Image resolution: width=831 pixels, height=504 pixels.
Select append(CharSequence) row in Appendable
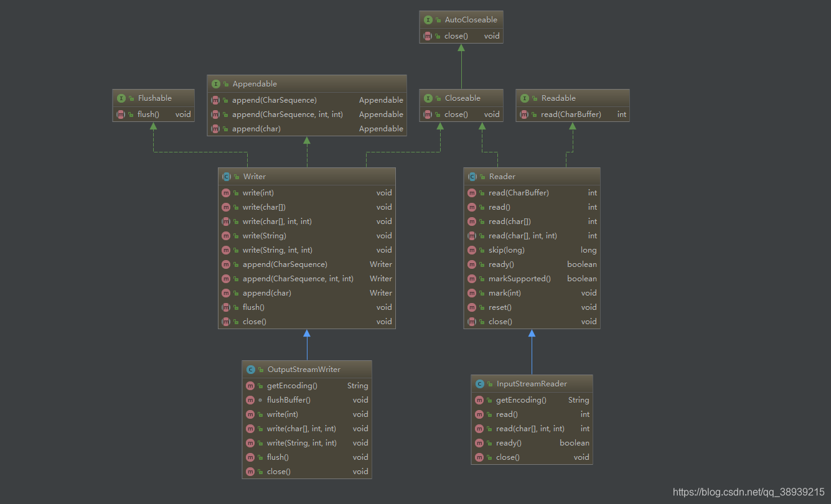tap(307, 100)
